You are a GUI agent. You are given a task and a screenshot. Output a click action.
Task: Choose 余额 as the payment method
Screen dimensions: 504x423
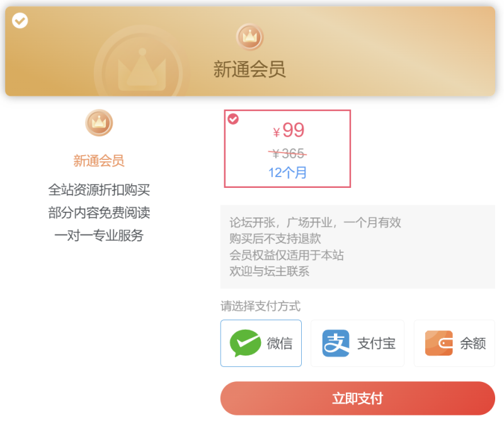point(454,343)
